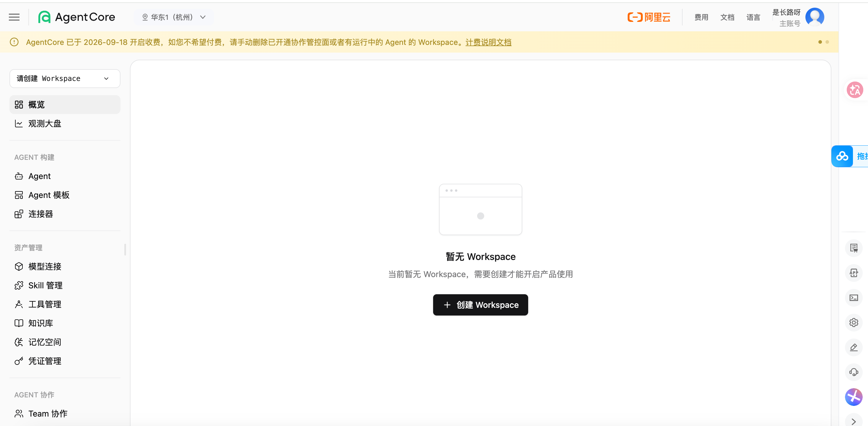Open 观测大盘 in the sidebar
The width and height of the screenshot is (868, 426).
[x=65, y=123]
